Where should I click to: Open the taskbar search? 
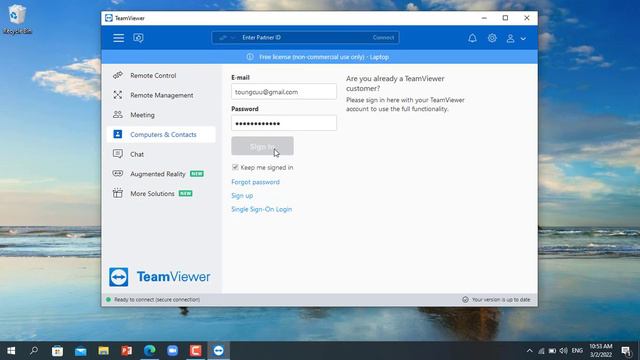pos(34,351)
